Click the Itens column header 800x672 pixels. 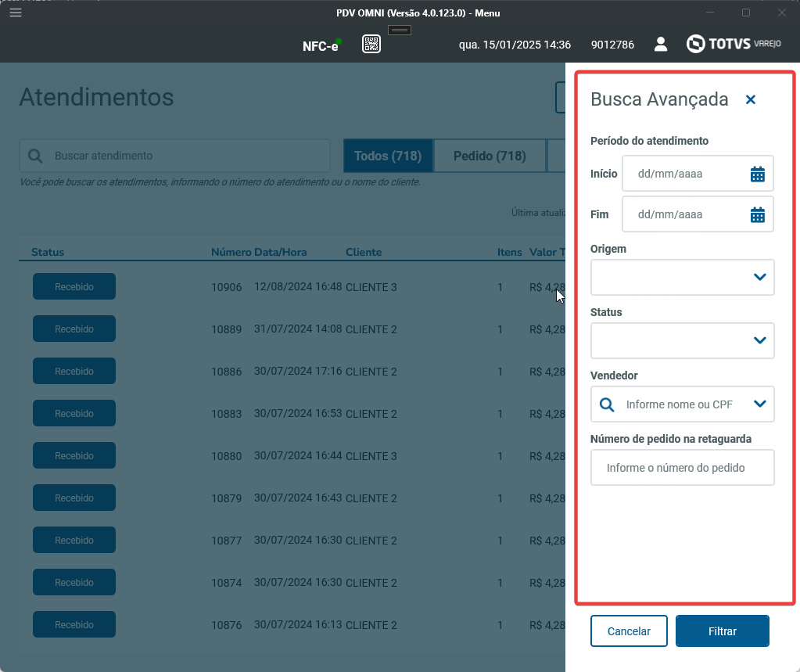pyautogui.click(x=510, y=252)
